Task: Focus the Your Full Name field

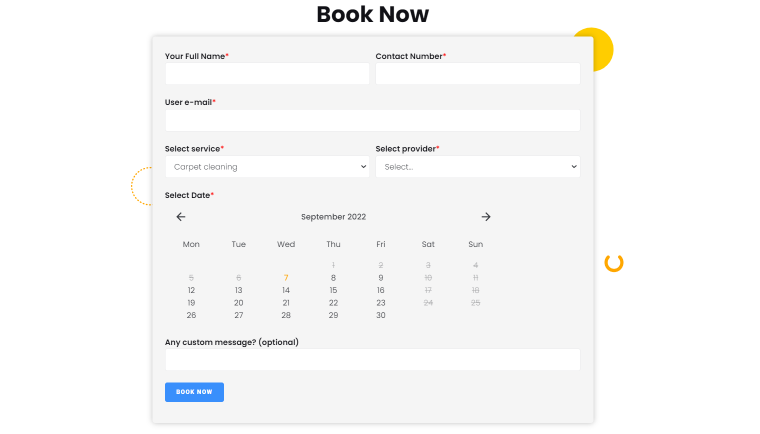Action: pos(267,74)
